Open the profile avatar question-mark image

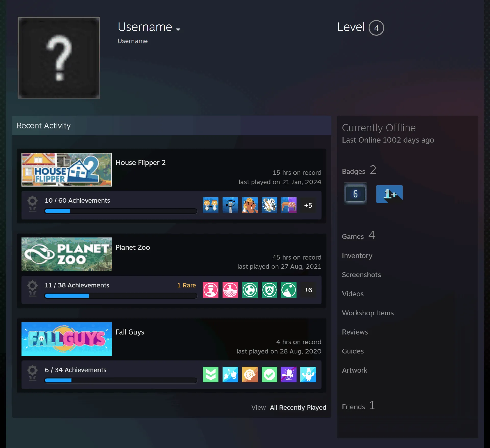pos(59,58)
